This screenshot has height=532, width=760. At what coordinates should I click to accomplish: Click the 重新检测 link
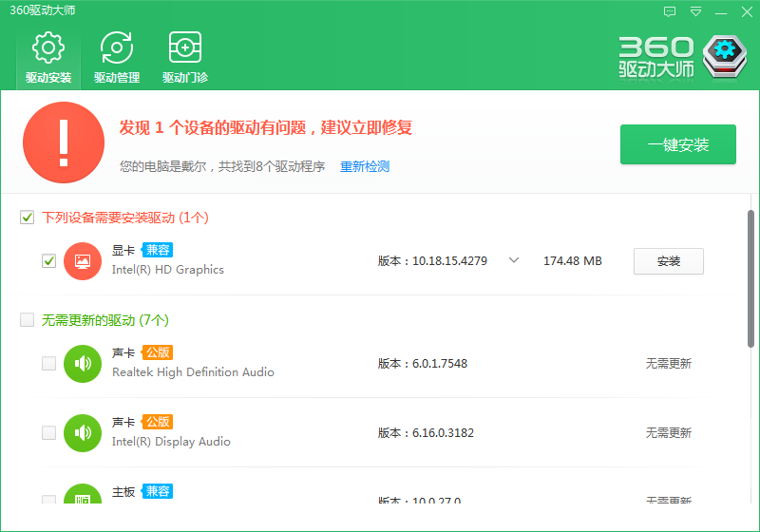coord(365,166)
